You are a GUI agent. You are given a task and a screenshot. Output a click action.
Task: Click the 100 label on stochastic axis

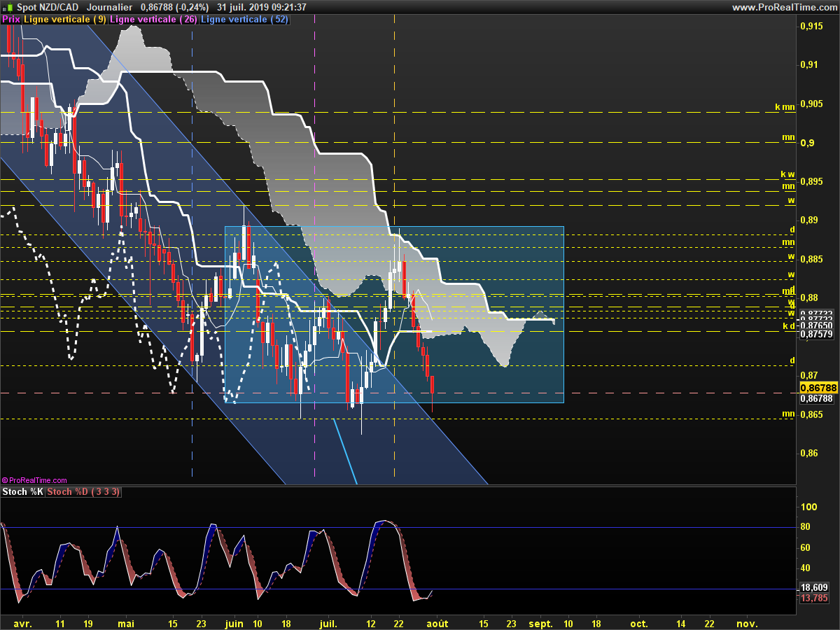pos(809,507)
